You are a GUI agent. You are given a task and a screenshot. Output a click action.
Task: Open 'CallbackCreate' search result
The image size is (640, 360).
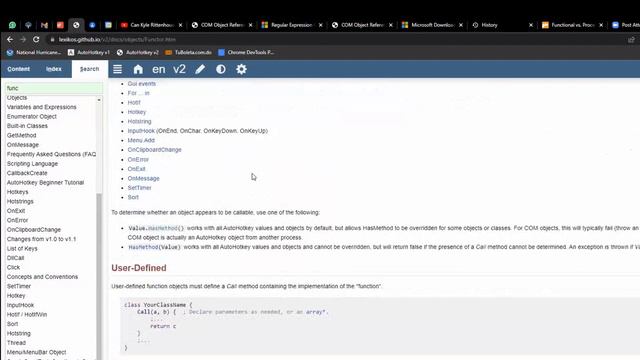[27, 173]
